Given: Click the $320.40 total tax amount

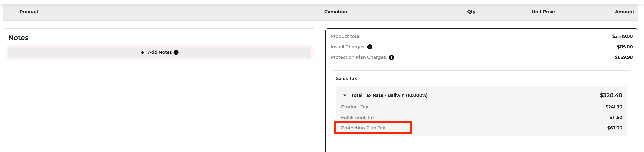Looking at the screenshot, I should [x=611, y=95].
